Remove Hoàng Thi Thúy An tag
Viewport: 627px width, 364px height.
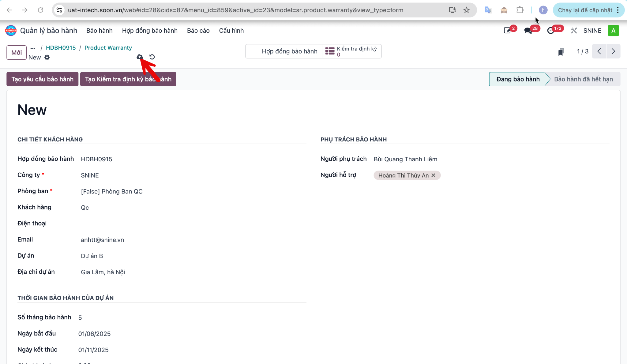point(433,175)
